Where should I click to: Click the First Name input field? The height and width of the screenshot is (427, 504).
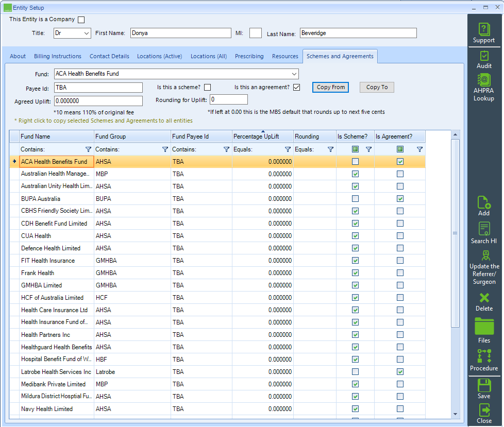click(181, 33)
